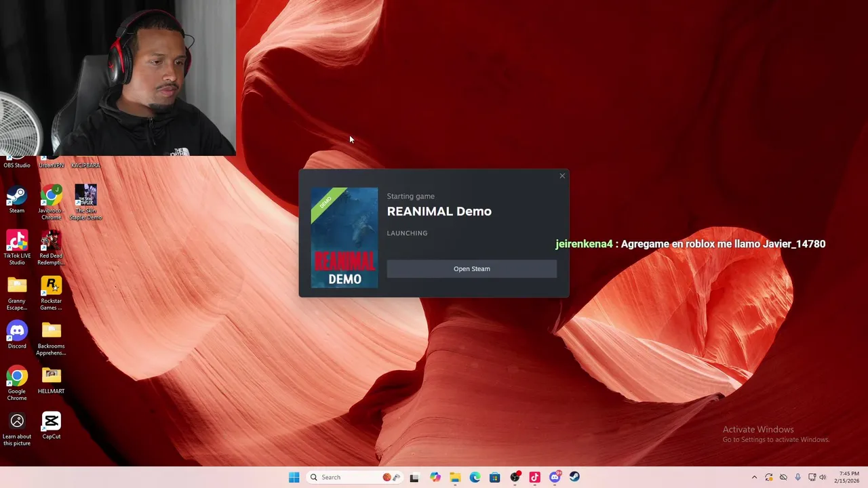Select the Discord desktop shortcut
The width and height of the screenshot is (868, 488).
(x=17, y=335)
